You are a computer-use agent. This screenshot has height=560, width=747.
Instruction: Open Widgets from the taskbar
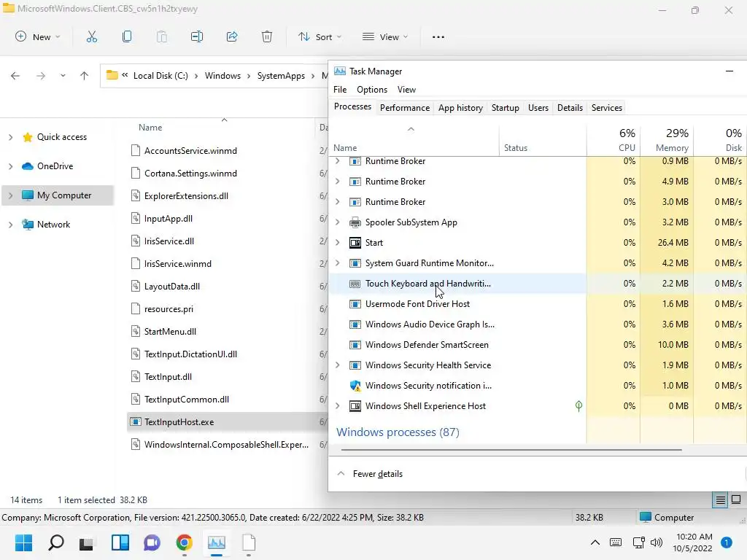tap(120, 542)
